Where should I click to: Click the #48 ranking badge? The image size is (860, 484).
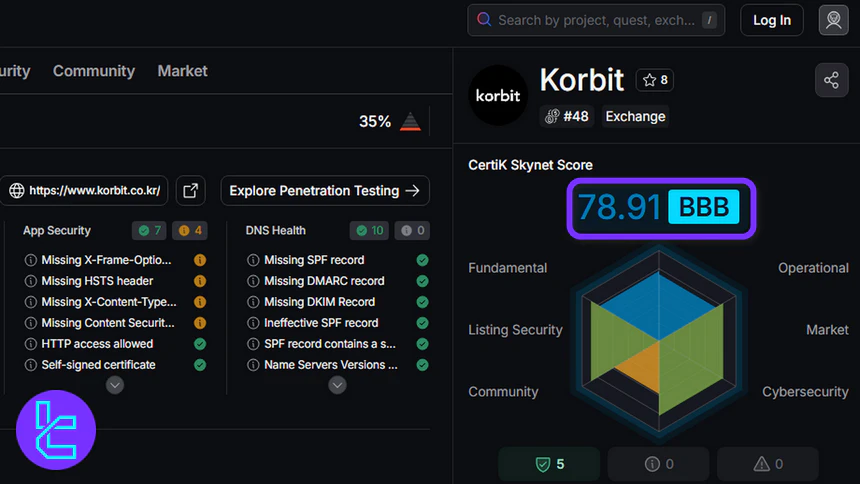point(567,116)
